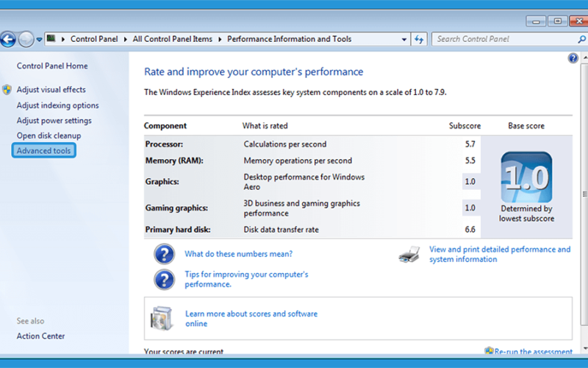Select the Memory (RAM) row label

coord(174,160)
